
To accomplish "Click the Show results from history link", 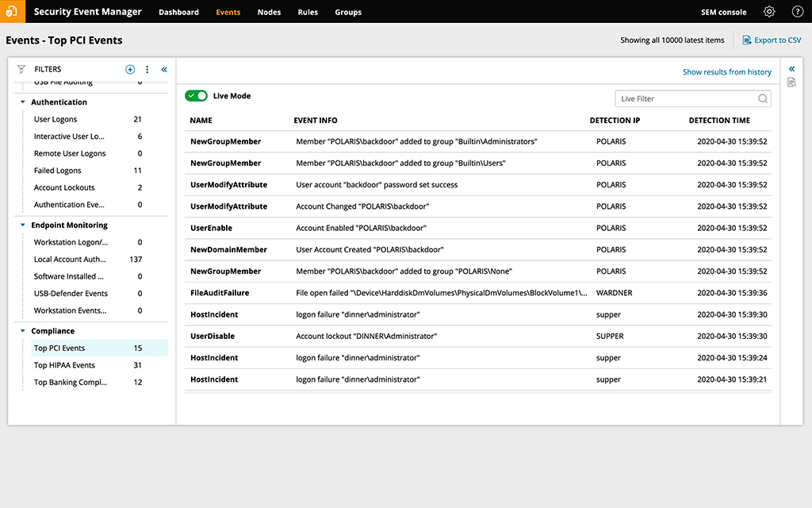I will point(726,71).
